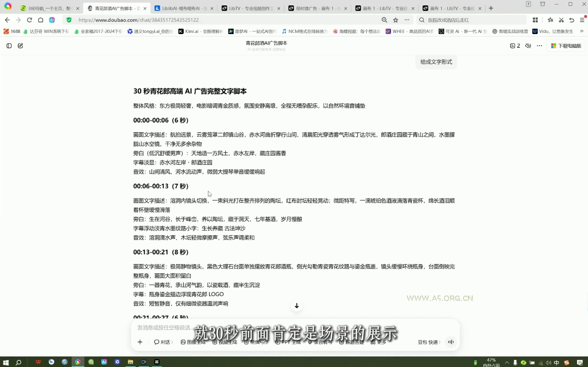Open the browser home page icon
Image resolution: width=588 pixels, height=367 pixels.
tap(41, 20)
